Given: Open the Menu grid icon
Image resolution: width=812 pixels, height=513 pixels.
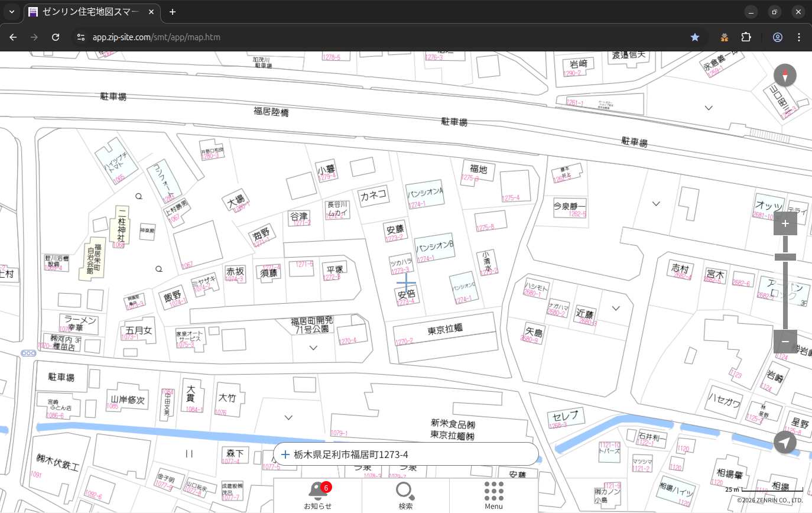Looking at the screenshot, I should click(x=493, y=495).
